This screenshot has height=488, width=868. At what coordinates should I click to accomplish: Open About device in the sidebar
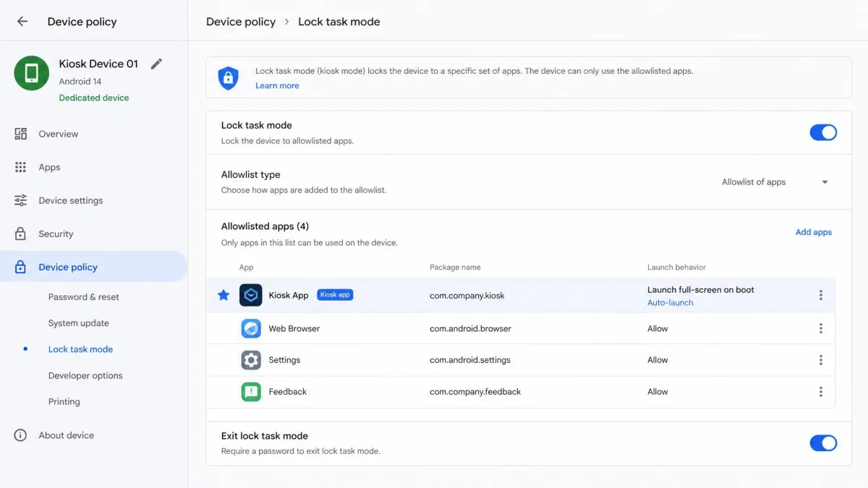pyautogui.click(x=94, y=435)
